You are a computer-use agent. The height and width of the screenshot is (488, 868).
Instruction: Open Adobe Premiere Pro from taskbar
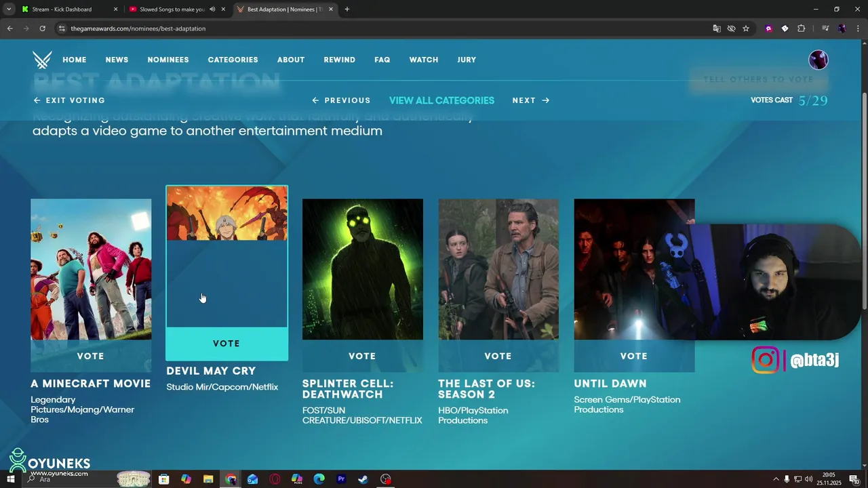341,479
